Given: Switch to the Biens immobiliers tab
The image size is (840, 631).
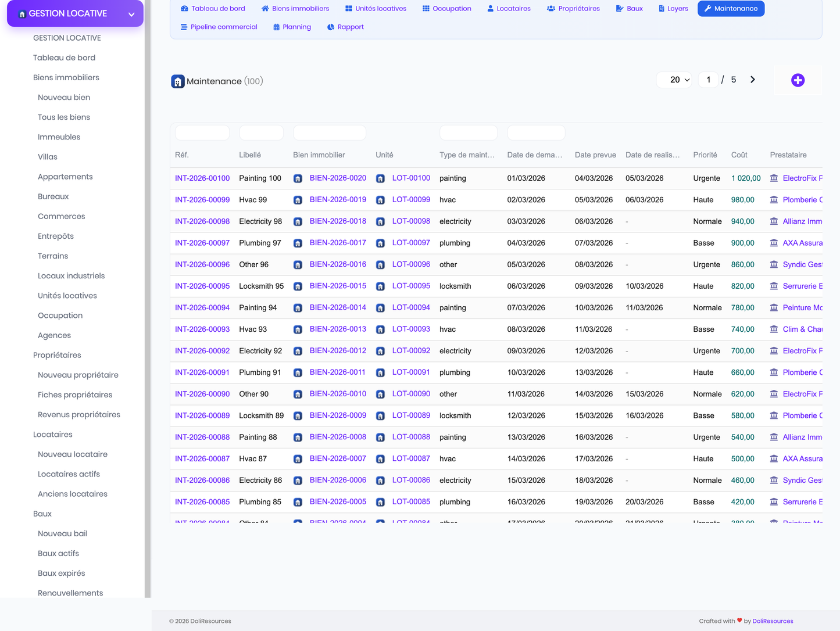Looking at the screenshot, I should (295, 9).
